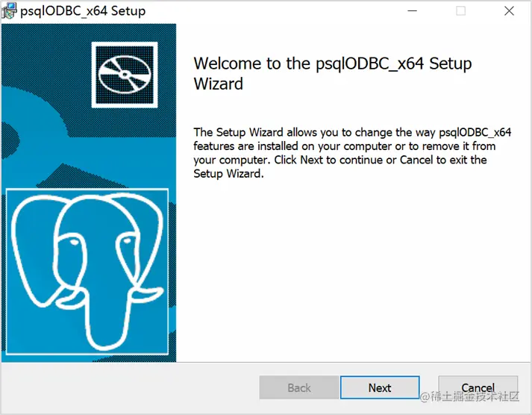Click the 'psqlODBC_x64 Setup' title bar text
The width and height of the screenshot is (532, 415).
pyautogui.click(x=83, y=11)
